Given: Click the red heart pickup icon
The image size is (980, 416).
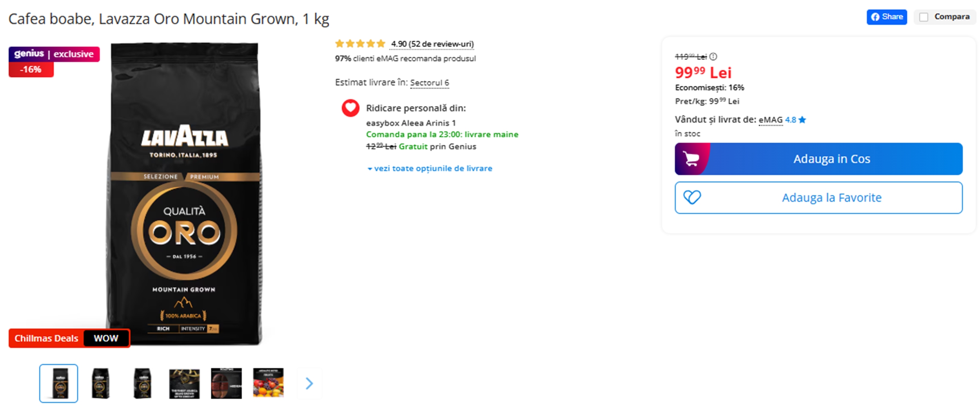Looking at the screenshot, I should coord(350,108).
